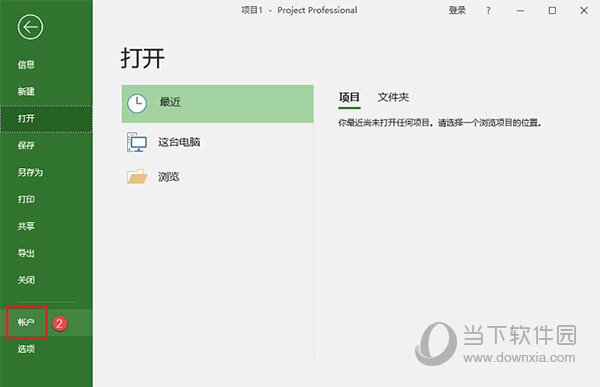
Task: Click 关闭 in the sidebar
Action: [x=26, y=280]
